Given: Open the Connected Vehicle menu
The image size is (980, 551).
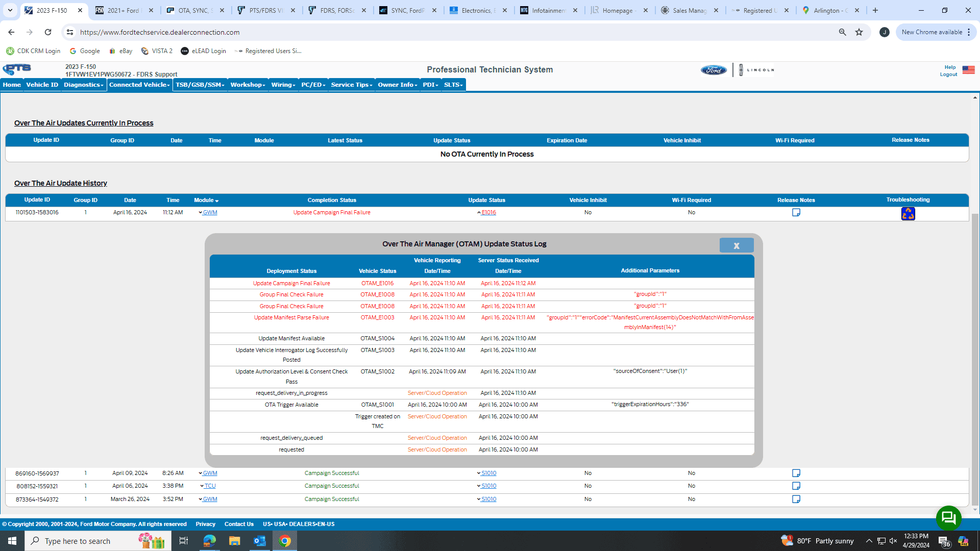Looking at the screenshot, I should point(139,85).
